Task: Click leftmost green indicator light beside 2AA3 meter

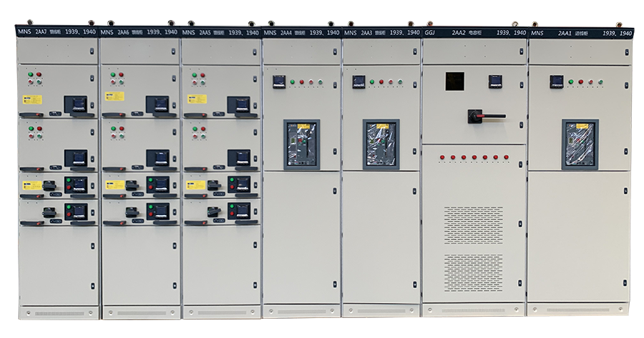Action: point(372,82)
